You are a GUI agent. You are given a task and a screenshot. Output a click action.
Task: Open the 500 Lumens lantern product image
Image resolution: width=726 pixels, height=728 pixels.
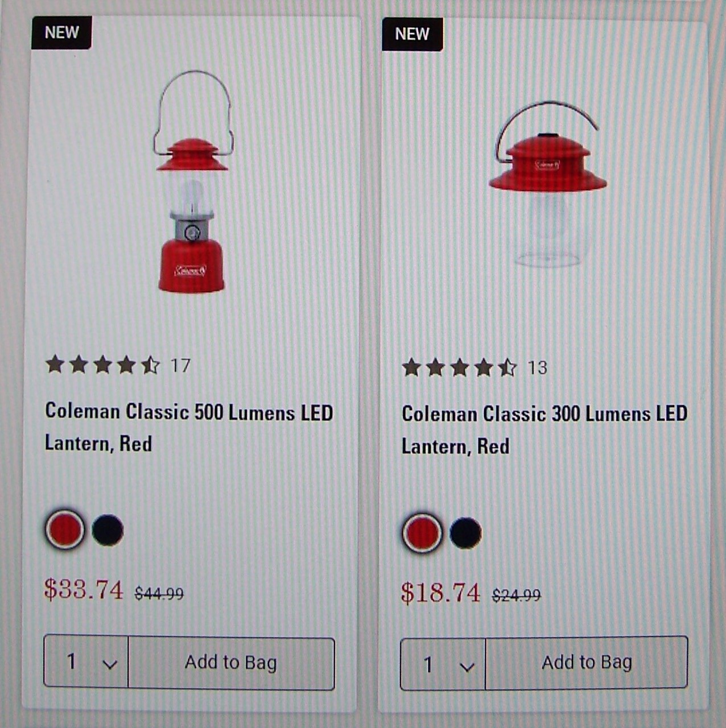[x=192, y=182]
